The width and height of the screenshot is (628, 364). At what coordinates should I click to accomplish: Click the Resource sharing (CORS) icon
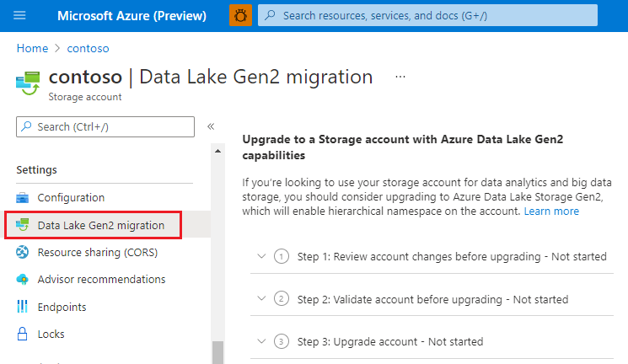click(23, 252)
